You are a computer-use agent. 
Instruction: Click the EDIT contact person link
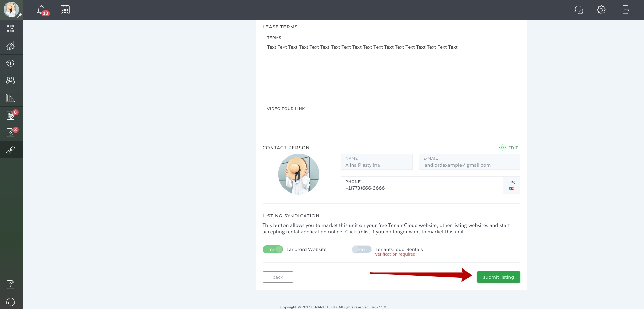click(513, 148)
